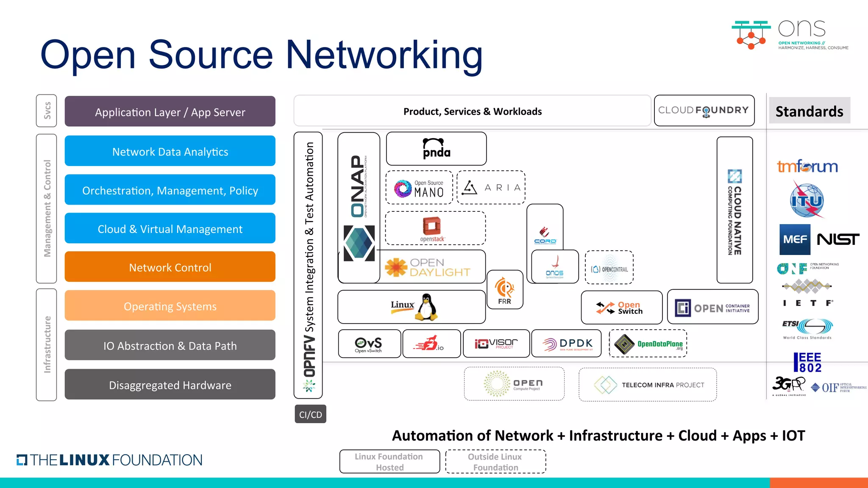Select the FRR orange logo box

click(x=504, y=290)
